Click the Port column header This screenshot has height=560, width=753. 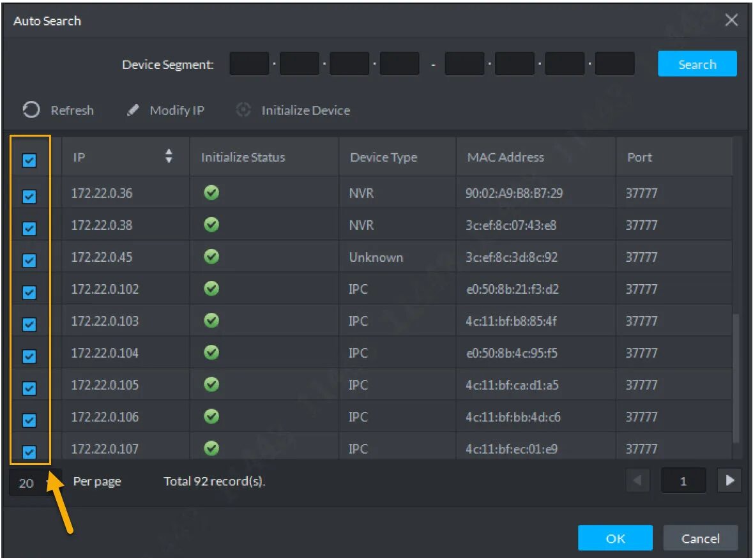(x=673, y=156)
